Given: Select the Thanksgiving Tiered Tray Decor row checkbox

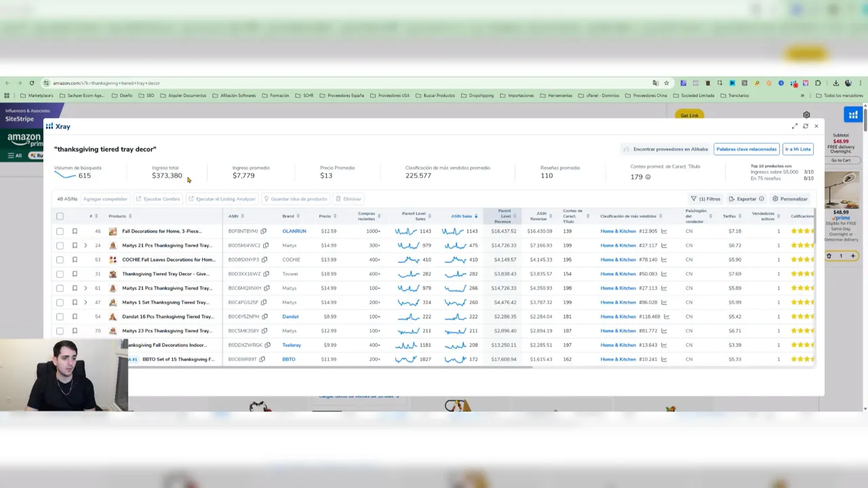Looking at the screenshot, I should 60,274.
